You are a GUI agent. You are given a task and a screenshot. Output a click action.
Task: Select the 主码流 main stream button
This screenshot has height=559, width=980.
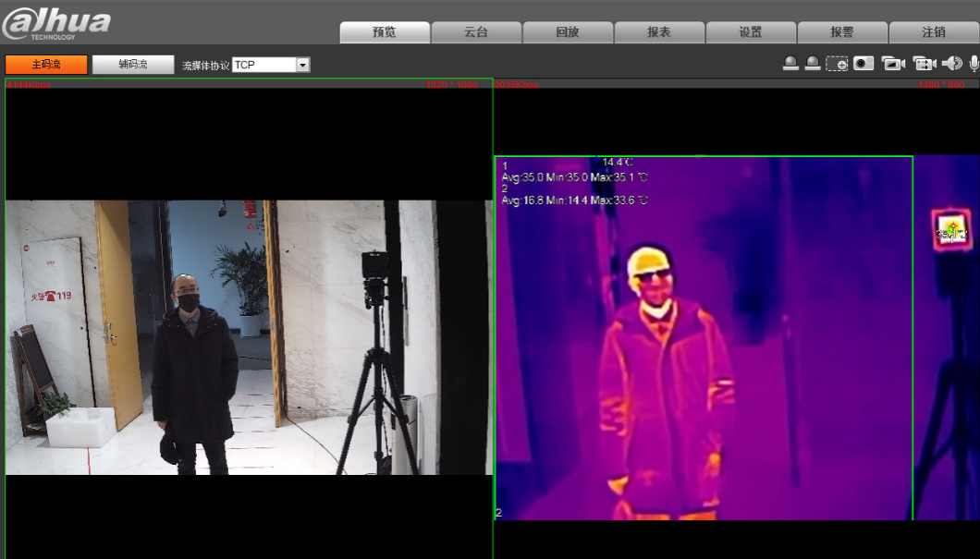click(x=46, y=65)
